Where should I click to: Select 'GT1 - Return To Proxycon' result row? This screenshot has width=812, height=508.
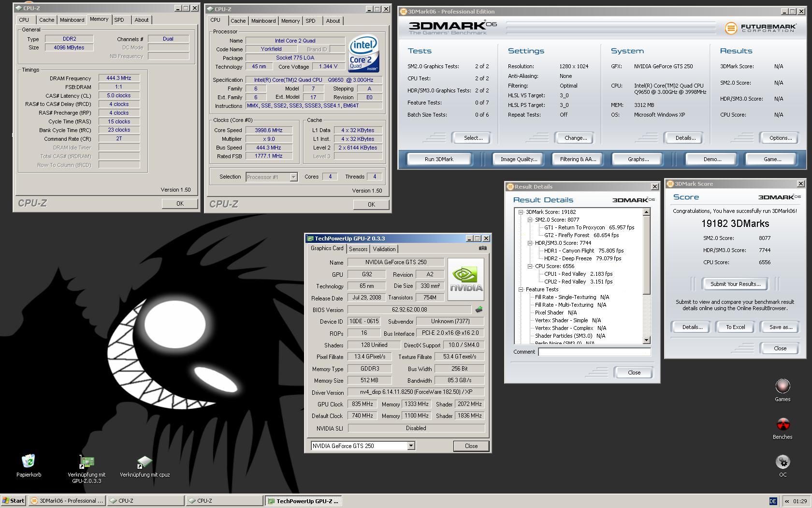pyautogui.click(x=589, y=227)
